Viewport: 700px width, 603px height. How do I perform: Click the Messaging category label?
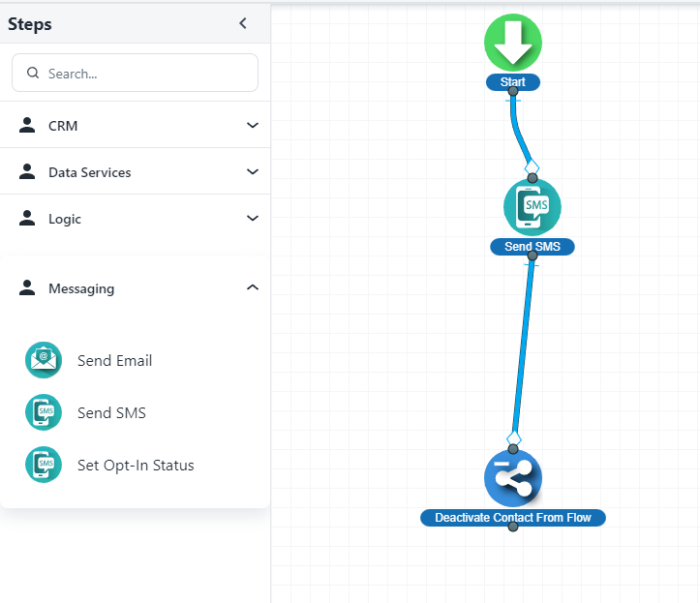coord(81,288)
